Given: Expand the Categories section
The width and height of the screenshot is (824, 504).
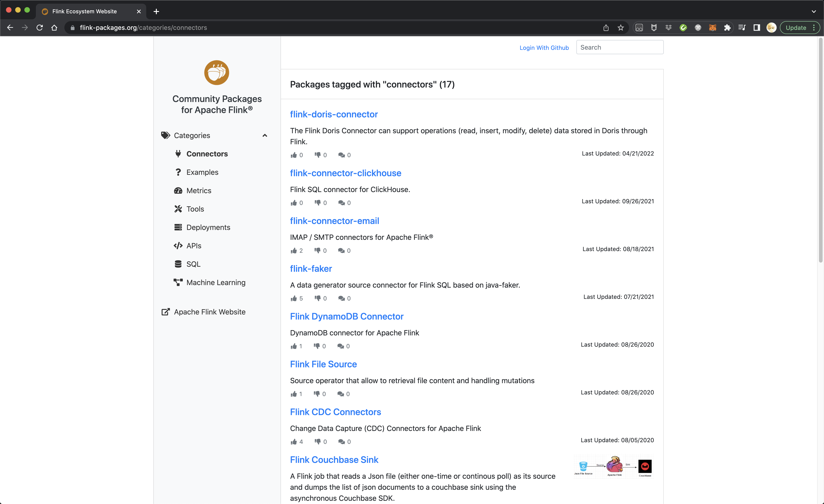Looking at the screenshot, I should click(264, 136).
